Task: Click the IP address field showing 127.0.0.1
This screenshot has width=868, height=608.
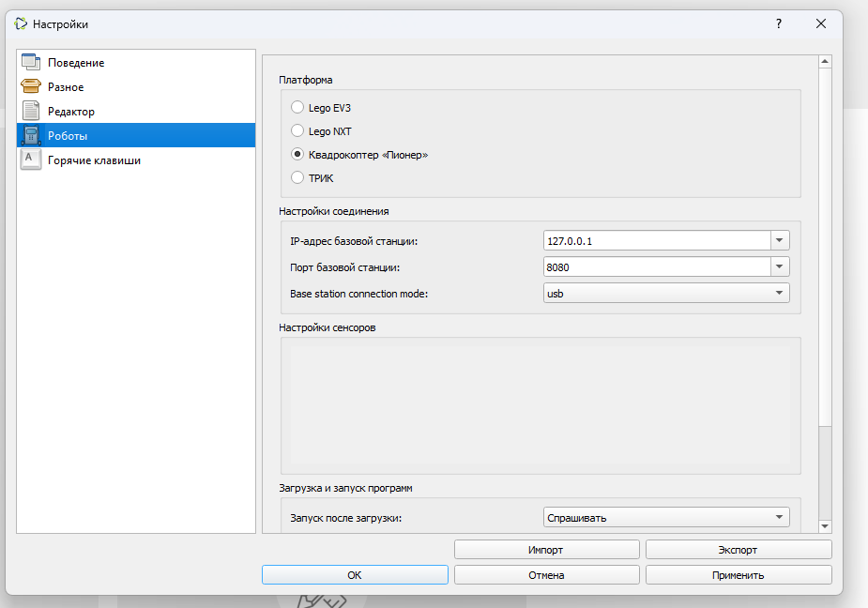Action: point(657,241)
